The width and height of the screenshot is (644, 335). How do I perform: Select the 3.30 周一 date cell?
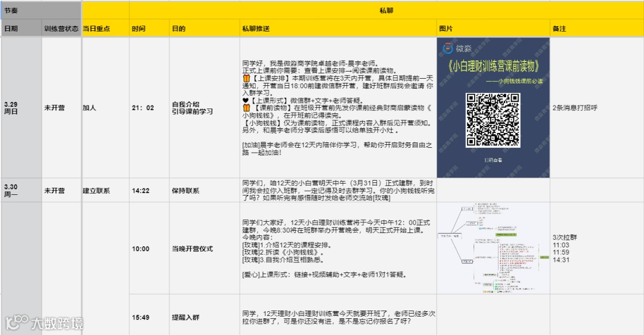tap(21, 190)
